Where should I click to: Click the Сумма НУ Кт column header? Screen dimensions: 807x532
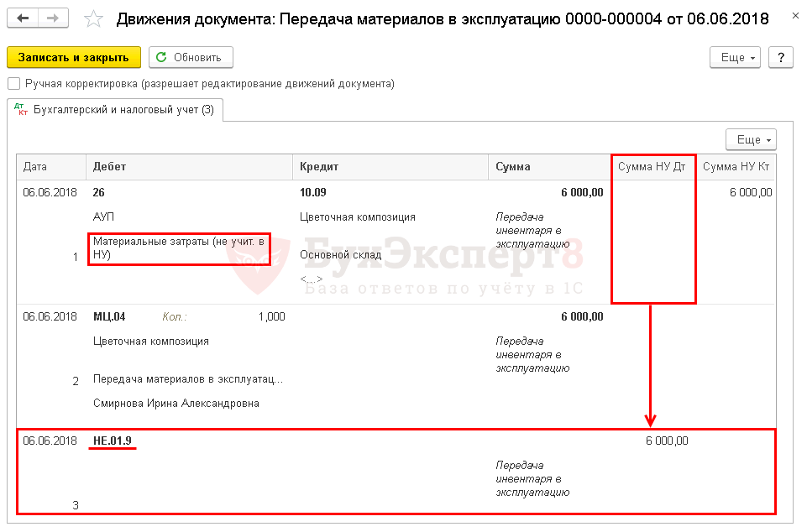(736, 167)
